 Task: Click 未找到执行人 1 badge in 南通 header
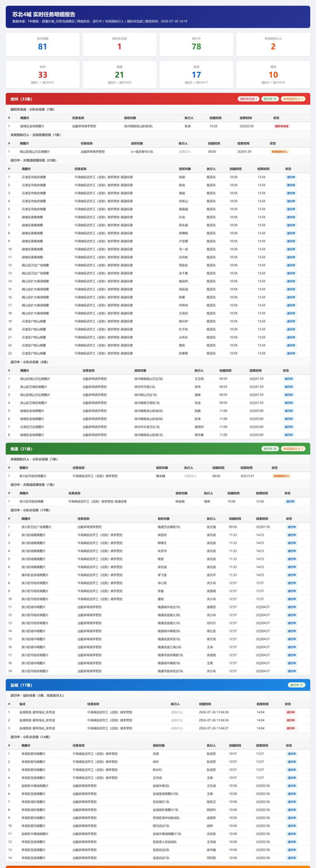(293, 448)
